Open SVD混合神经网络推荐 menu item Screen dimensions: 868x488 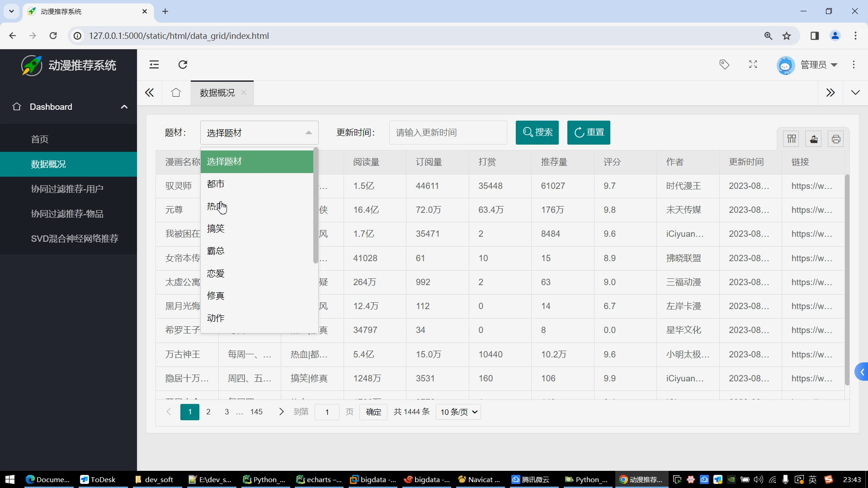point(75,239)
